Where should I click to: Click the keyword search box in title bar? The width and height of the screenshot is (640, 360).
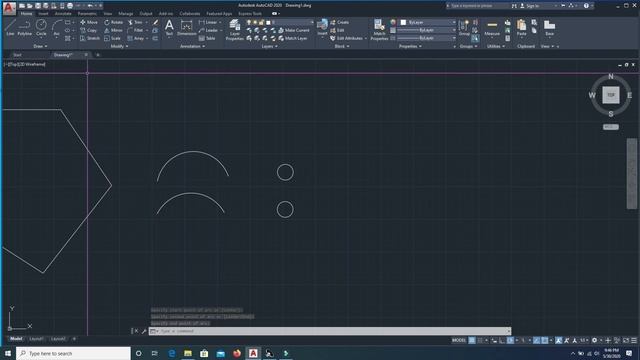[478, 6]
